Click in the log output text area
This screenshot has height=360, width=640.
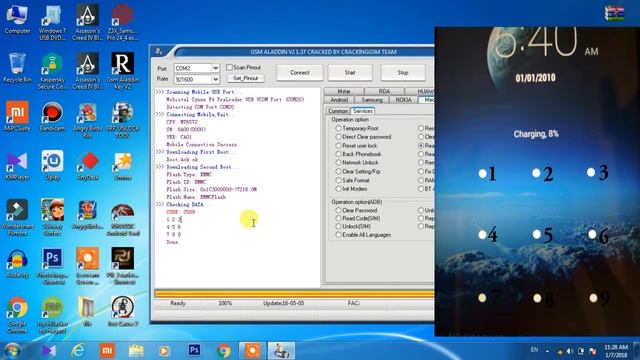click(x=237, y=187)
